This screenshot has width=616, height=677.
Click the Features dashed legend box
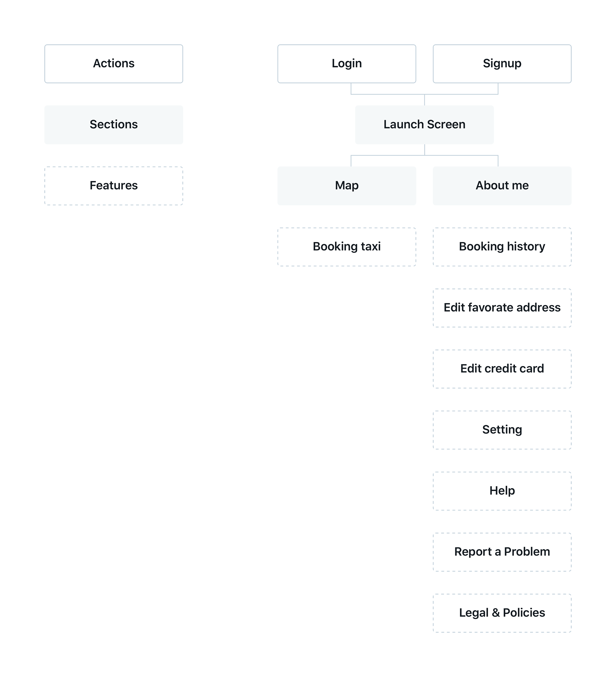click(114, 186)
